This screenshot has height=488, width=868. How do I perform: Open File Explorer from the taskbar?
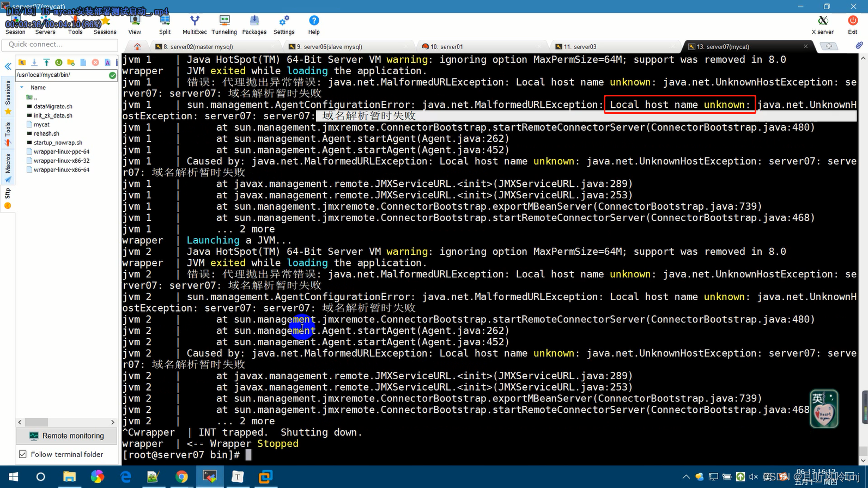(69, 477)
